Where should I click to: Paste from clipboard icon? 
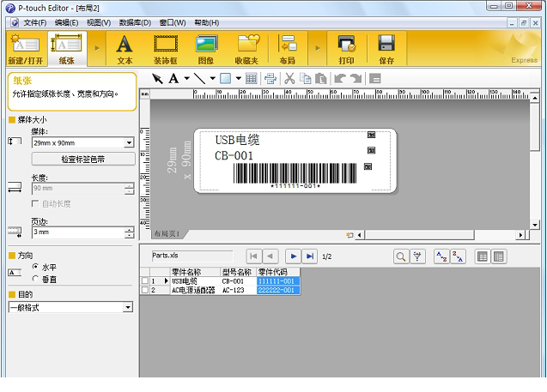coord(321,79)
